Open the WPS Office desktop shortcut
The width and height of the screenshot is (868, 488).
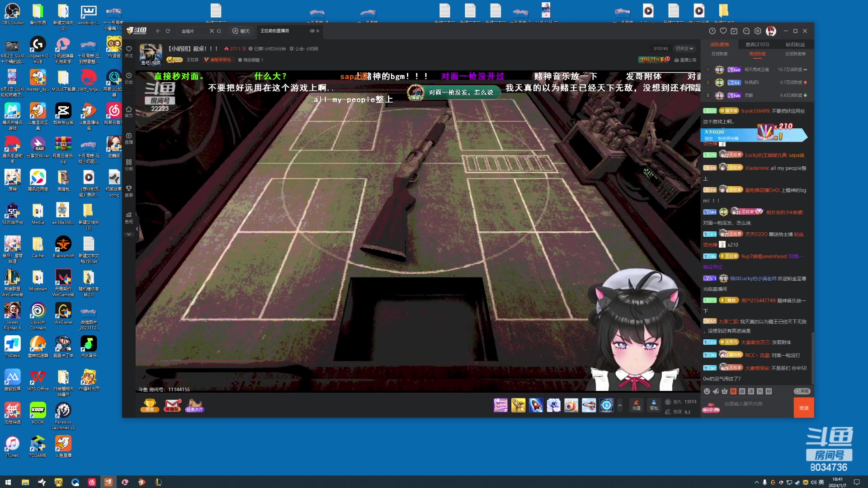[x=38, y=380]
